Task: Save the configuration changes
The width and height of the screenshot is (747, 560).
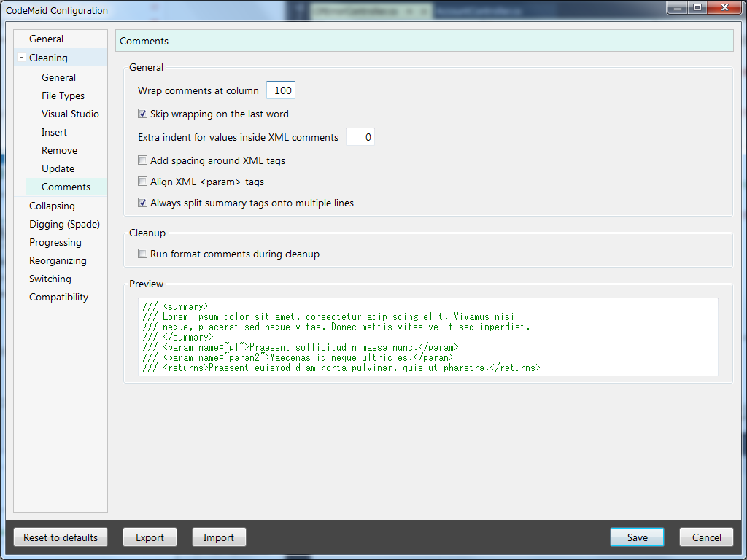Action: [637, 537]
